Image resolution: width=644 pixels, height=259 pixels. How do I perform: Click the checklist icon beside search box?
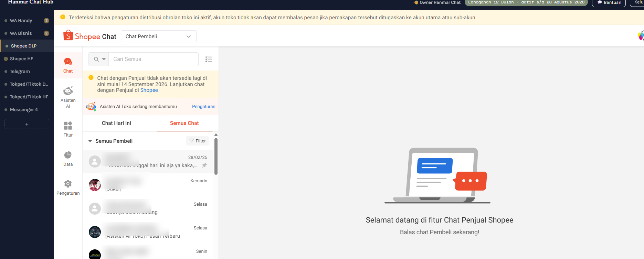209,59
